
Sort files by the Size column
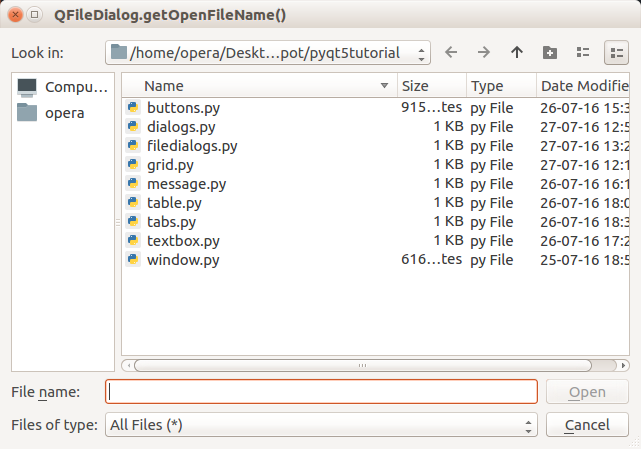pos(430,86)
